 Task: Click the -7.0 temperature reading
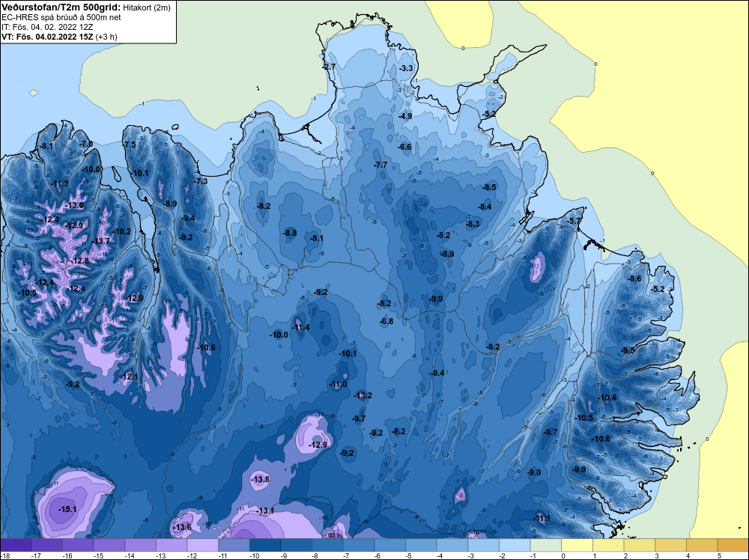pyautogui.click(x=86, y=144)
